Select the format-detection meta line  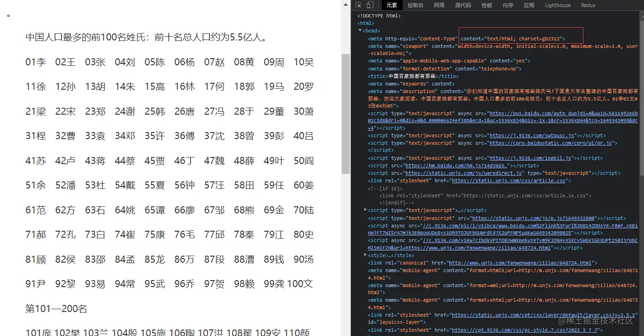pos(445,68)
